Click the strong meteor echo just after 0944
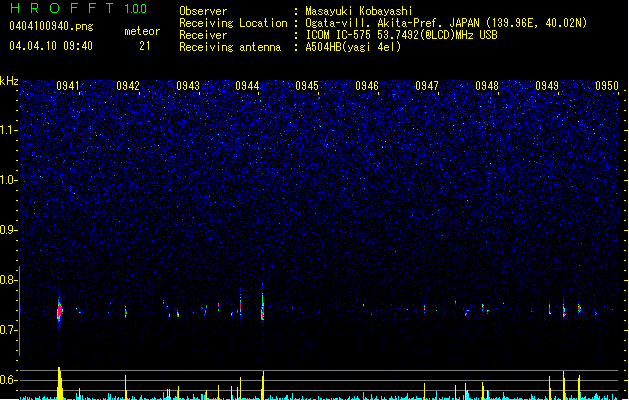The height and width of the screenshot is (400, 629). pos(263,307)
